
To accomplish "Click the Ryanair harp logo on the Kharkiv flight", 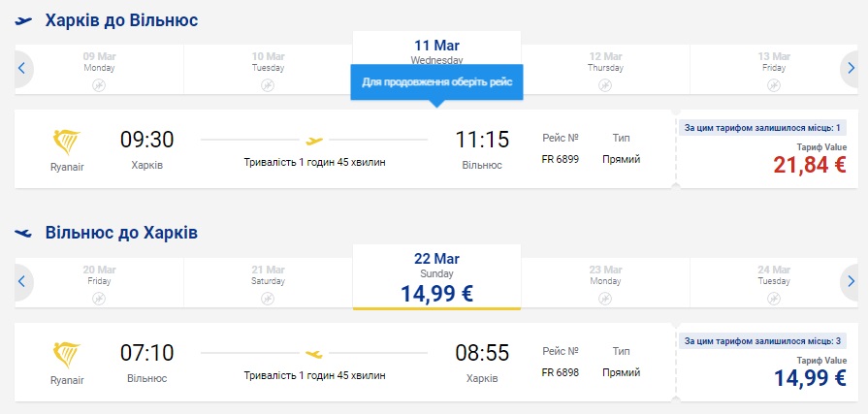I will [x=67, y=143].
